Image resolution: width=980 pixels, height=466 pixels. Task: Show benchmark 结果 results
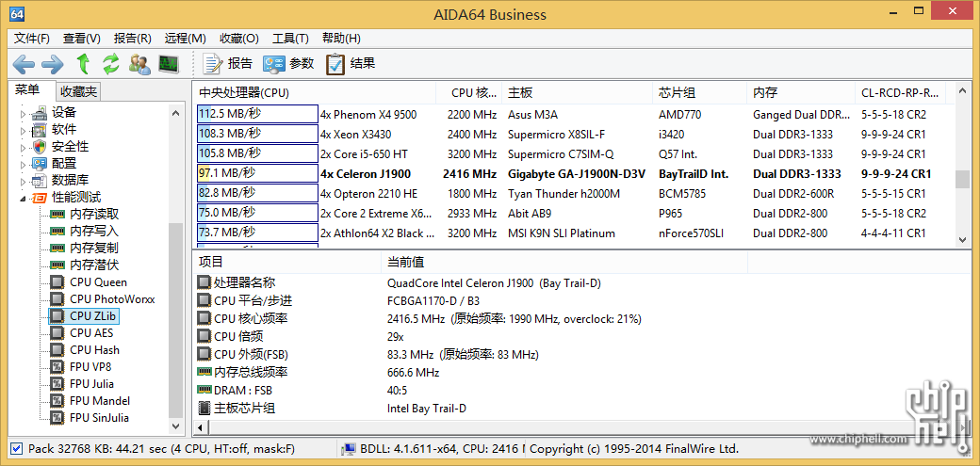350,63
